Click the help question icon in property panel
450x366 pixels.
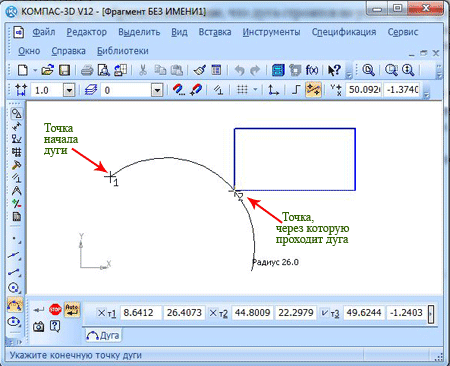(x=55, y=326)
